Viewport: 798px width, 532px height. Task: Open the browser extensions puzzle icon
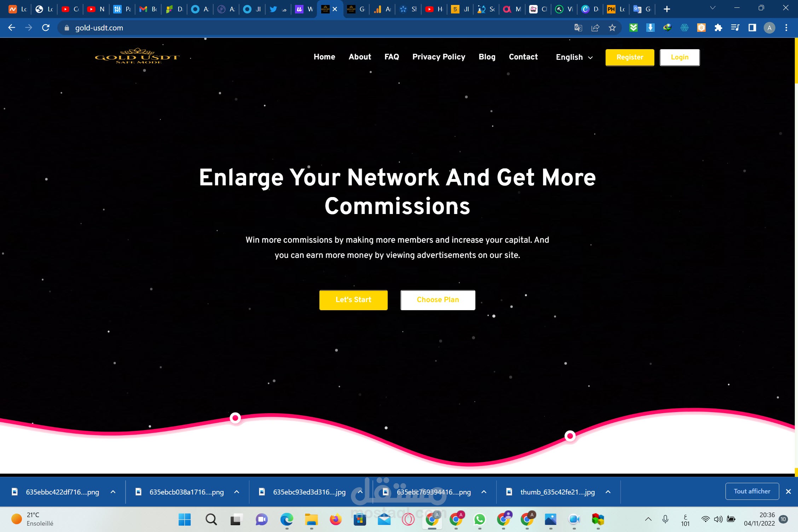[718, 28]
